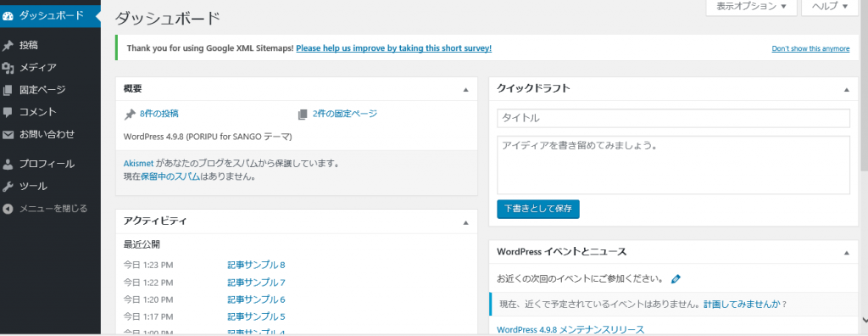868x336 pixels.
Task: Click the pin icon next to 8件の投稿
Action: pyautogui.click(x=130, y=115)
